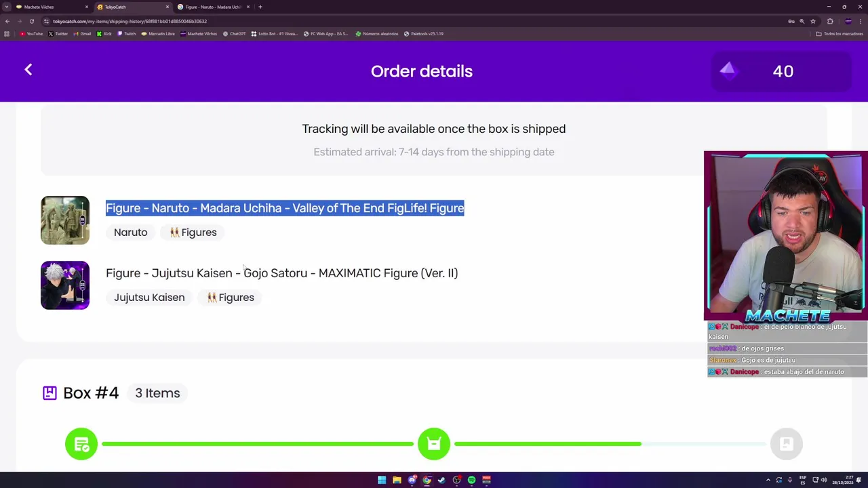This screenshot has width=868, height=488.
Task: Click the browser forward arrow
Action: [x=19, y=21]
